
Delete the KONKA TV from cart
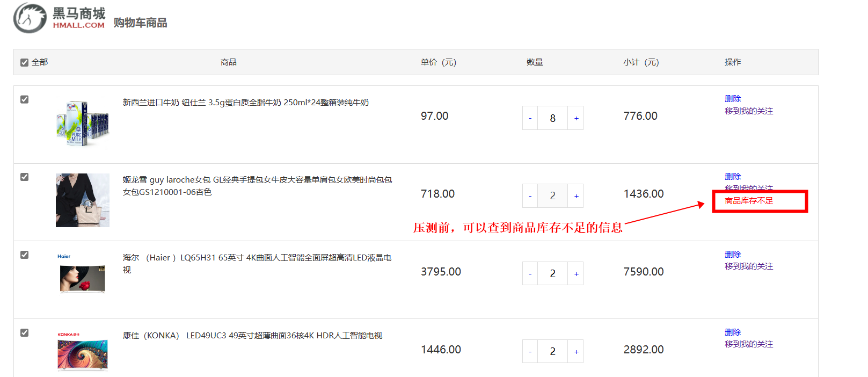pyautogui.click(x=732, y=332)
